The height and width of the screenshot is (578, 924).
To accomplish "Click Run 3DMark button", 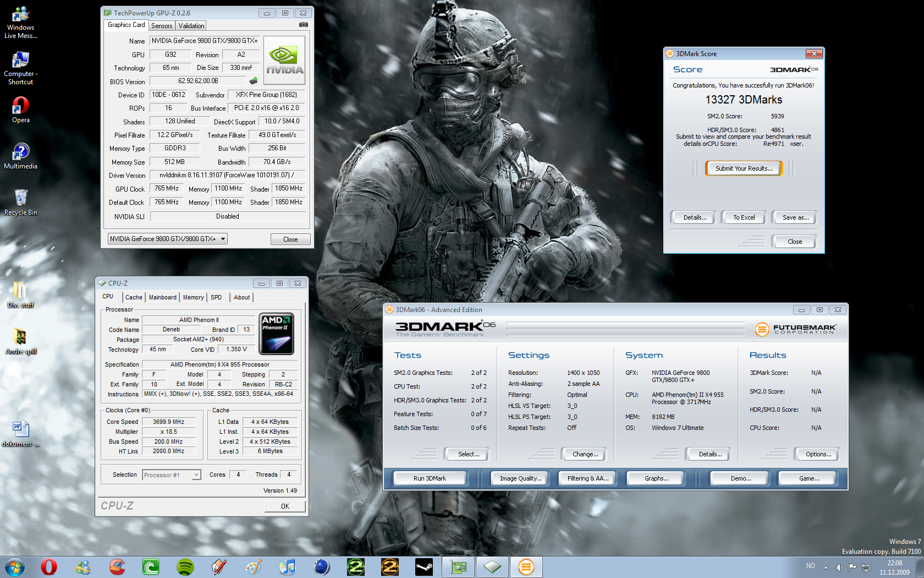I will click(x=430, y=478).
